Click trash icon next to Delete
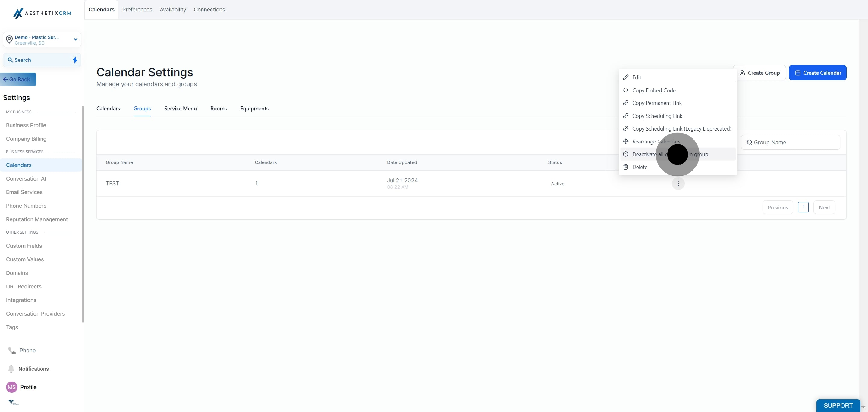Image resolution: width=868 pixels, height=412 pixels. (x=626, y=167)
